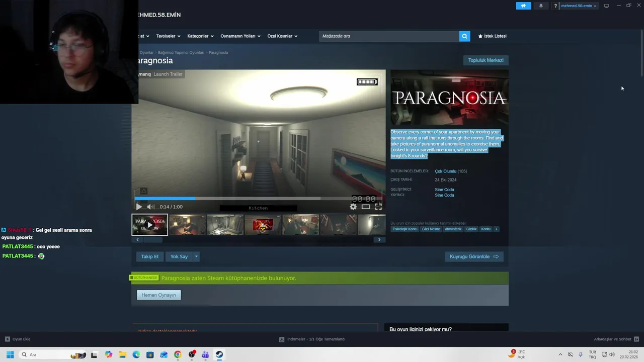Select the Korku tag
Viewport: 644px width, 362px height.
[x=486, y=229]
